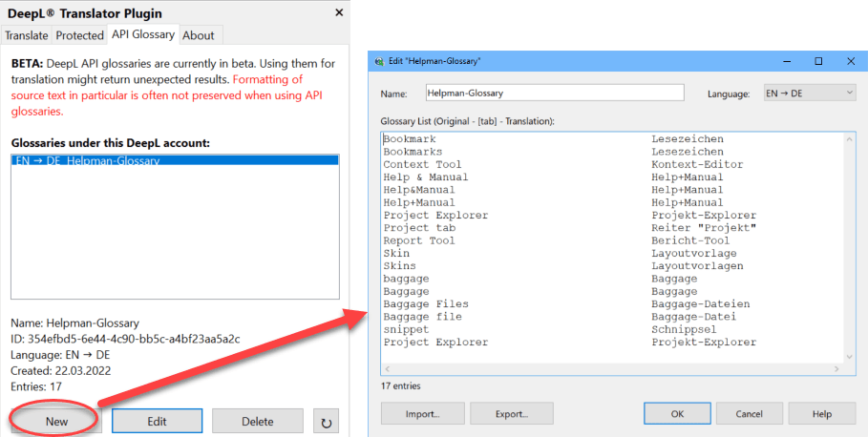
Task: Click the Report Tool glossary entry
Action: click(x=419, y=240)
